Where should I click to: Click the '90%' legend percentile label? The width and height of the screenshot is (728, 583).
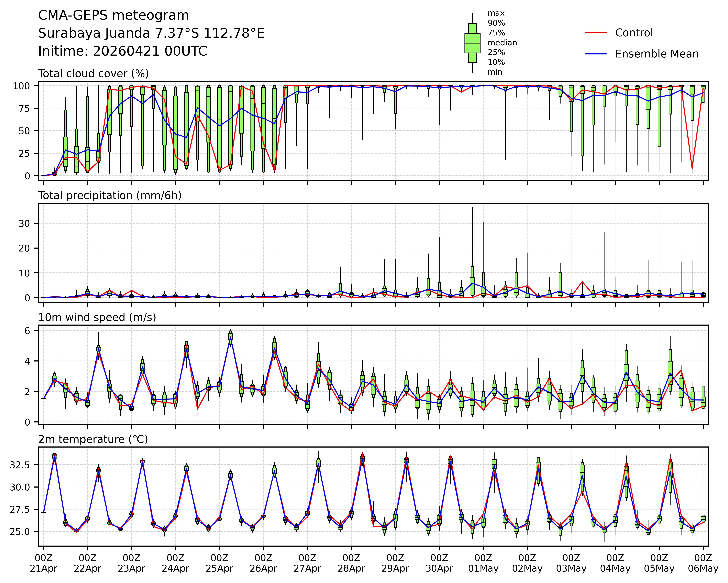[496, 23]
